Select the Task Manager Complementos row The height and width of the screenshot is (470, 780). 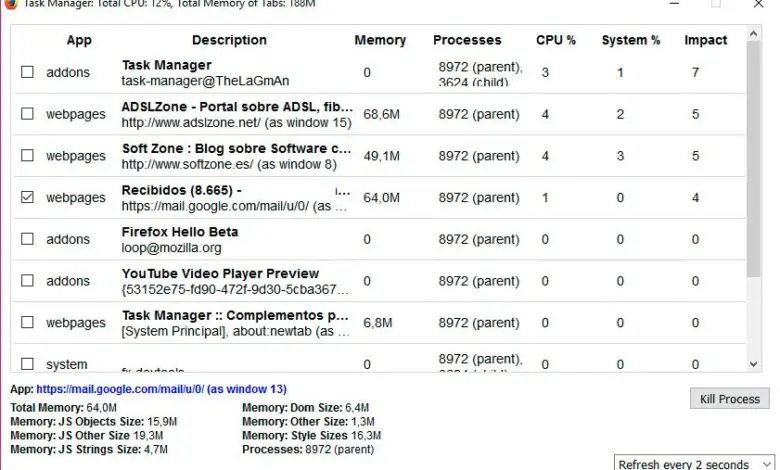click(235, 322)
